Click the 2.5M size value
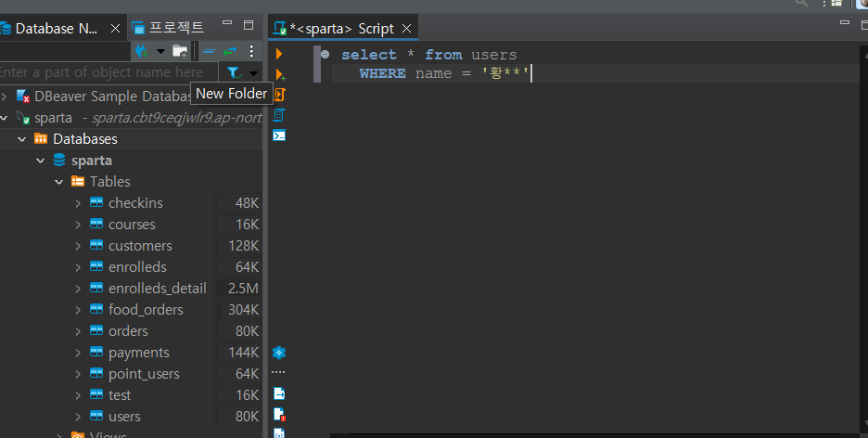The height and width of the screenshot is (438, 868). coord(244,289)
